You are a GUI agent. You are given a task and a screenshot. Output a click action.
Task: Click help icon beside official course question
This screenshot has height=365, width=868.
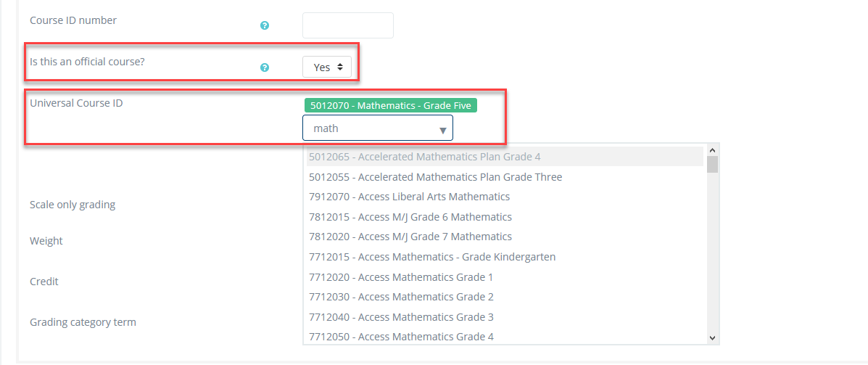pyautogui.click(x=265, y=67)
